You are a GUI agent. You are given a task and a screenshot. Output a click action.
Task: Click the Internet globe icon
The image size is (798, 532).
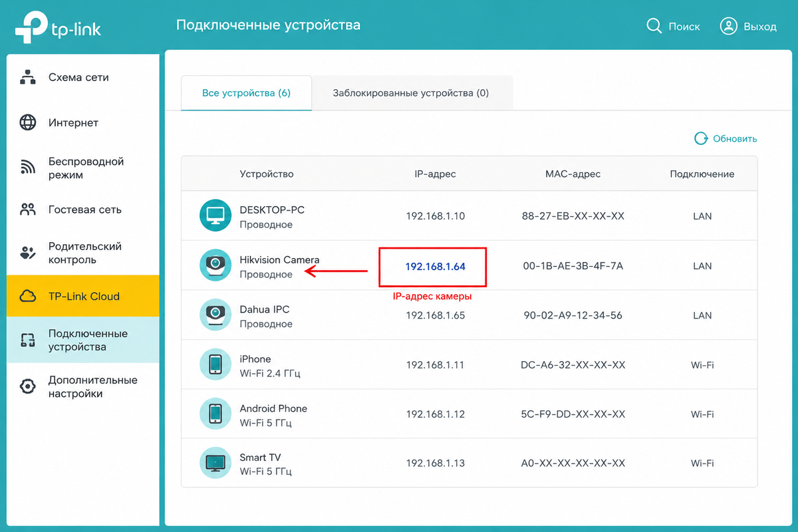pos(28,123)
